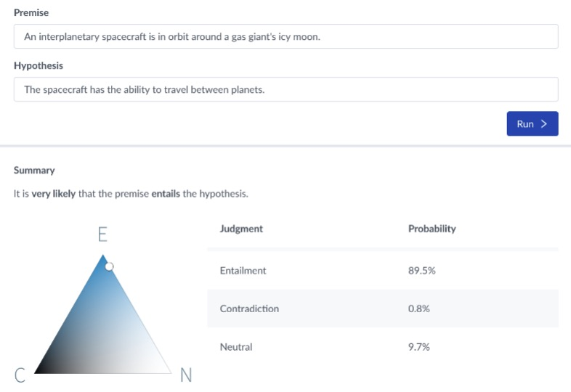Click the N vertex label
This screenshot has width=571, height=392.
point(186,375)
